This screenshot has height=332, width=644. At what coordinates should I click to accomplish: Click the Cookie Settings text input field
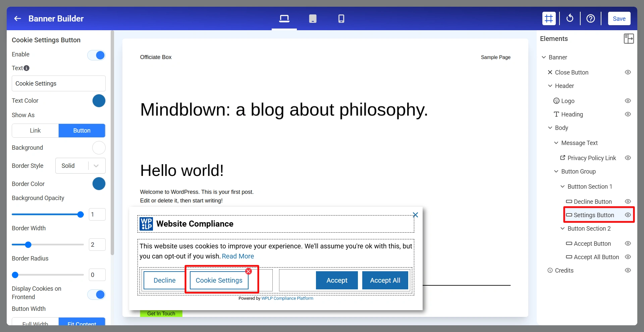click(59, 83)
